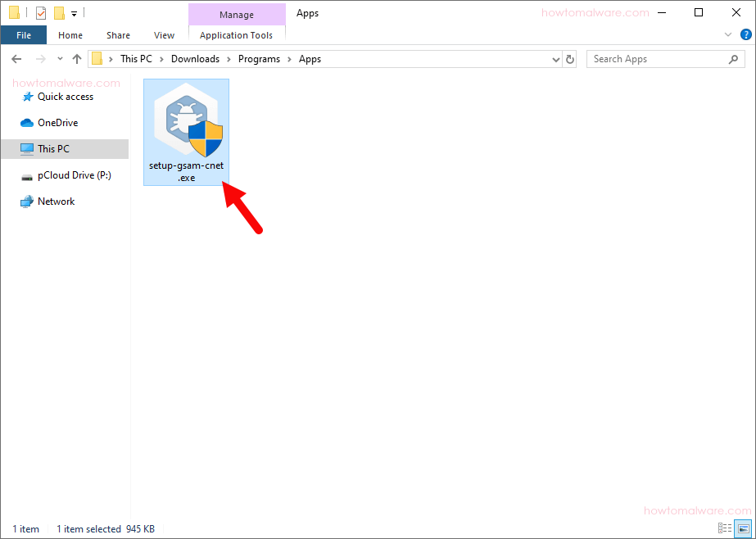This screenshot has height=539, width=756.
Task: Open the Network node in the navigation pane
Action: pos(53,201)
